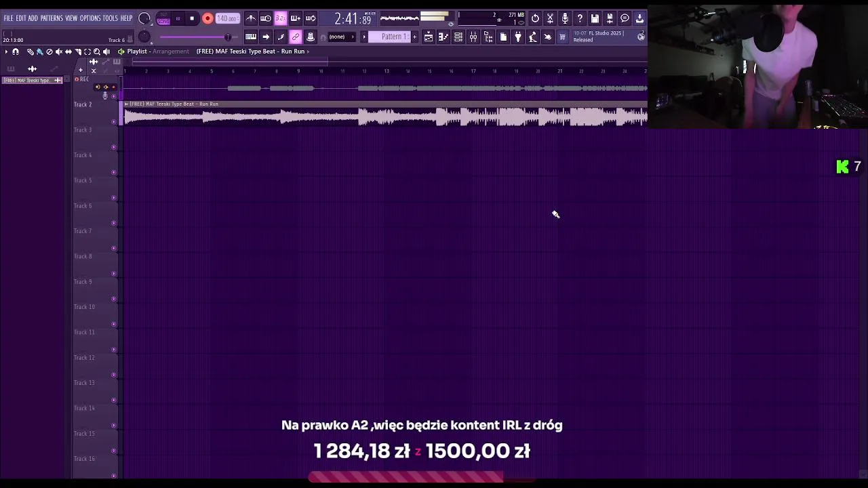Open the HELP menu

(x=126, y=18)
